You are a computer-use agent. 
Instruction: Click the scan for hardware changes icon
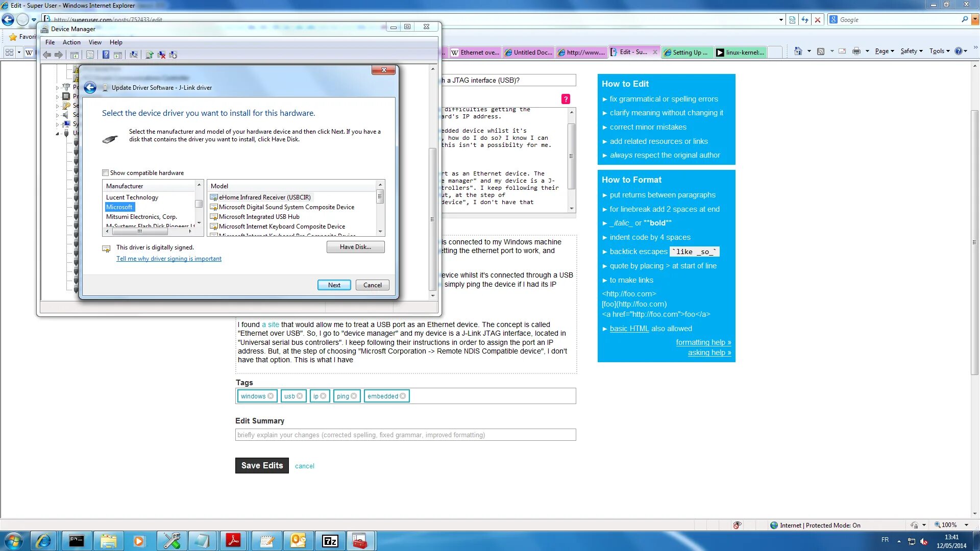[134, 55]
